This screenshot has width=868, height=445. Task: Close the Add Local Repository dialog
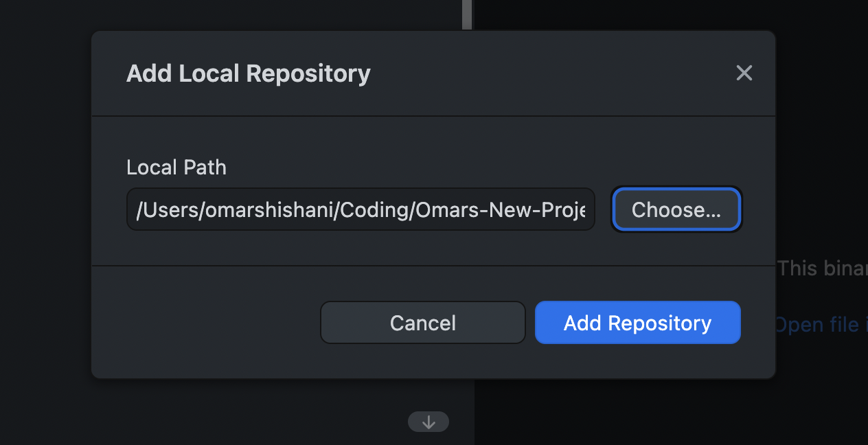[x=744, y=73]
